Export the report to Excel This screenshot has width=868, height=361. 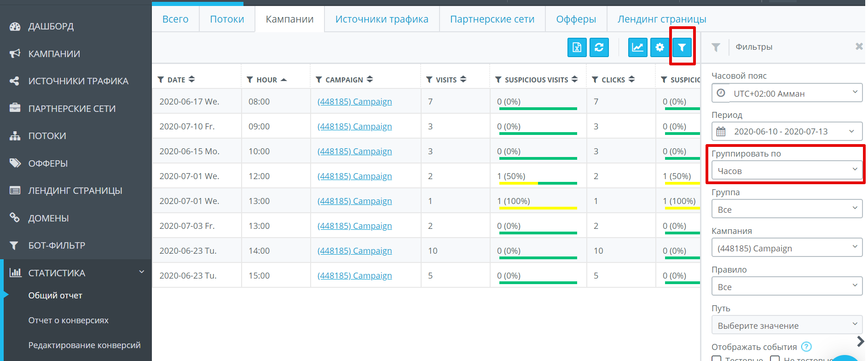[x=577, y=47]
